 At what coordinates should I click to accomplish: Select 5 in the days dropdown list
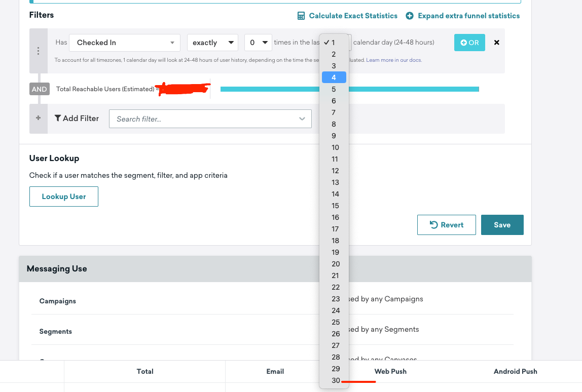tap(334, 89)
